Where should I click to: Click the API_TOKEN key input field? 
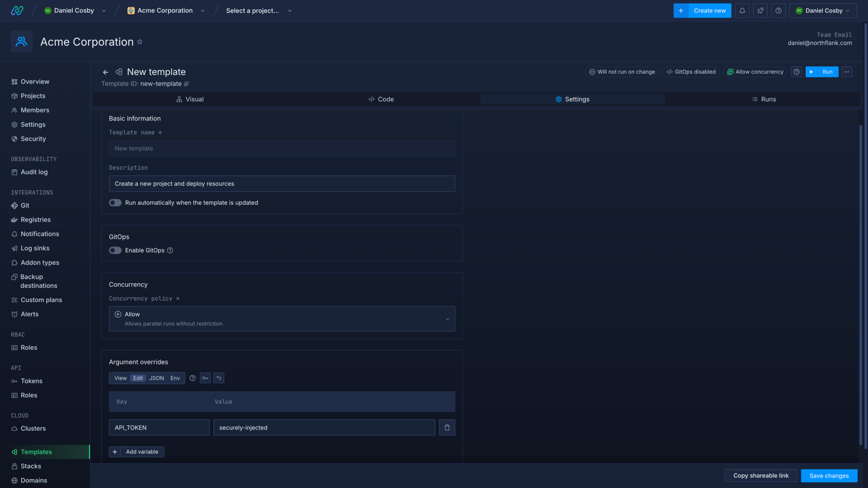[159, 427]
